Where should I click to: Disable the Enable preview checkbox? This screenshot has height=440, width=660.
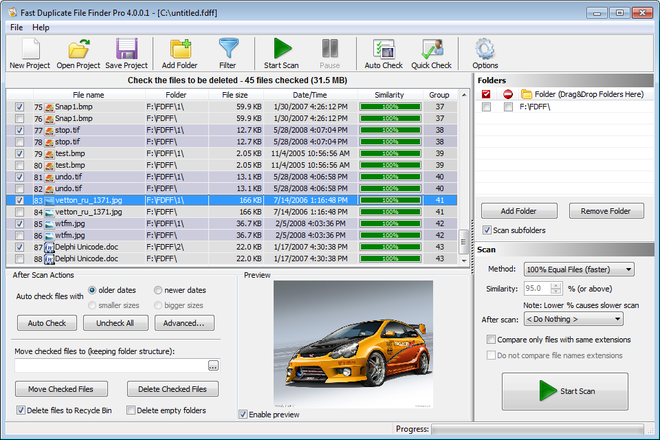click(x=244, y=414)
